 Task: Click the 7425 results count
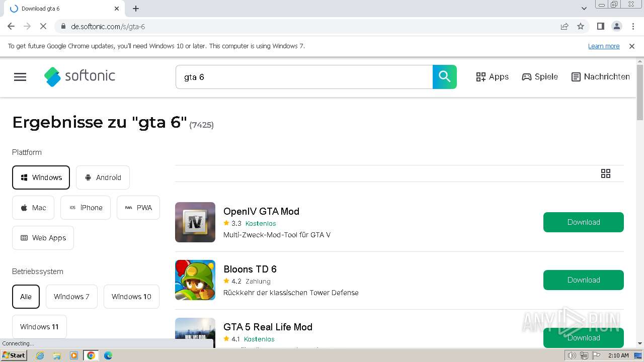coord(202,125)
